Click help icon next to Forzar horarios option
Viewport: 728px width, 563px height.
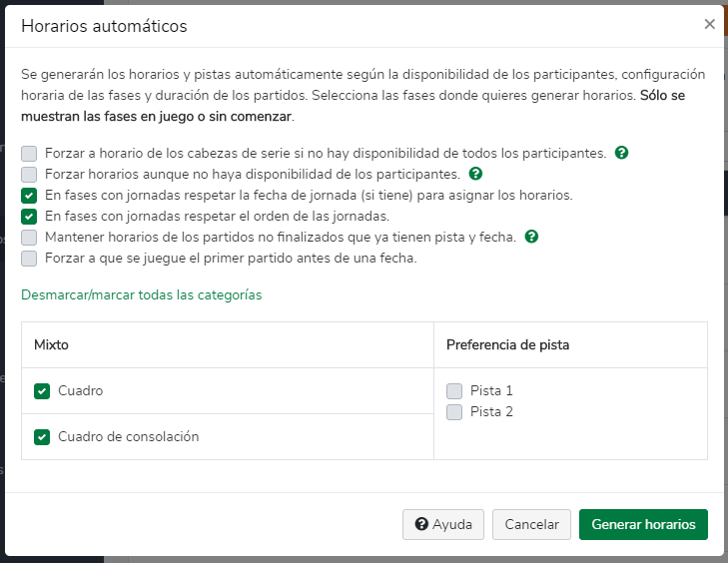tap(475, 174)
